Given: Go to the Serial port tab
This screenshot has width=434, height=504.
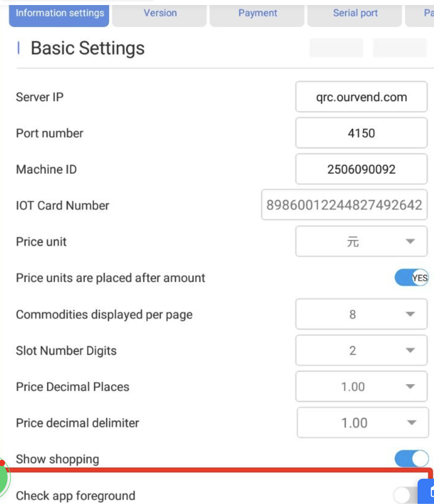Looking at the screenshot, I should tap(355, 14).
